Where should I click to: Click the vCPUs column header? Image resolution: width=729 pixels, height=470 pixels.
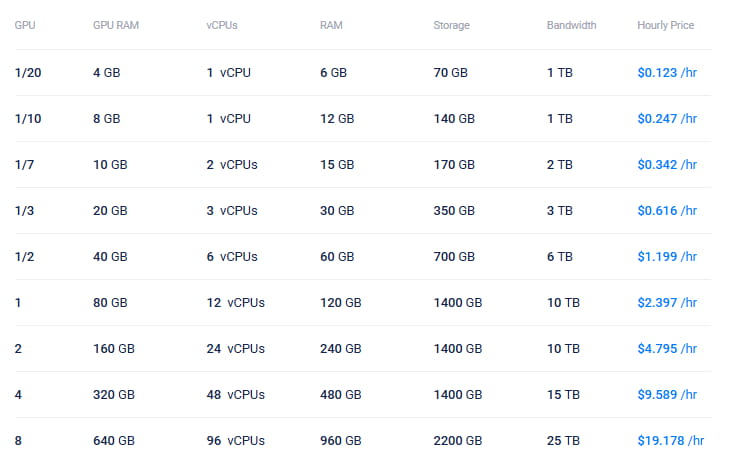pos(221,25)
